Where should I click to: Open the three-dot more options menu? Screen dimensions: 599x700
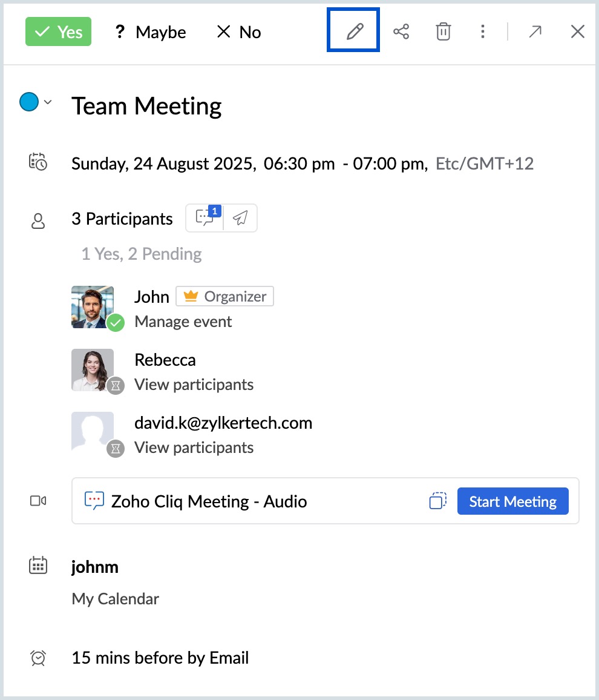pos(482,31)
